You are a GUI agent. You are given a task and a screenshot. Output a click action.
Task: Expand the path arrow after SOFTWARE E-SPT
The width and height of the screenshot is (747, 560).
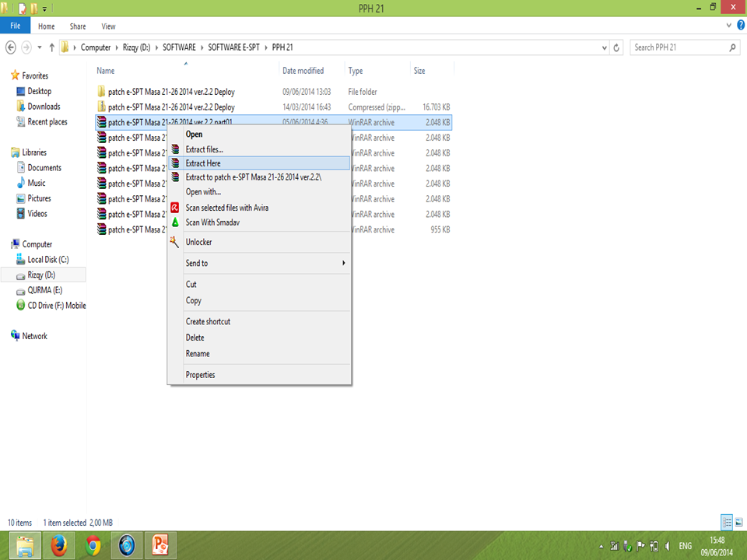point(266,47)
